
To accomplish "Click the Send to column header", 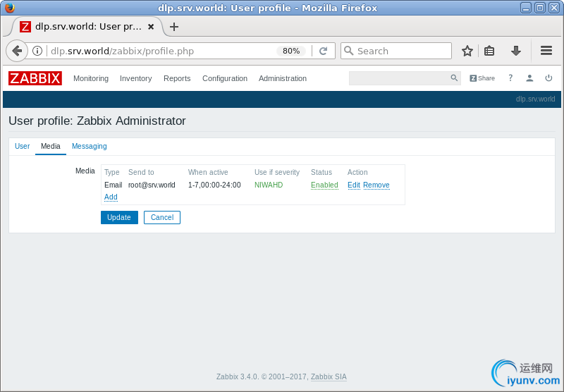I will [141, 172].
